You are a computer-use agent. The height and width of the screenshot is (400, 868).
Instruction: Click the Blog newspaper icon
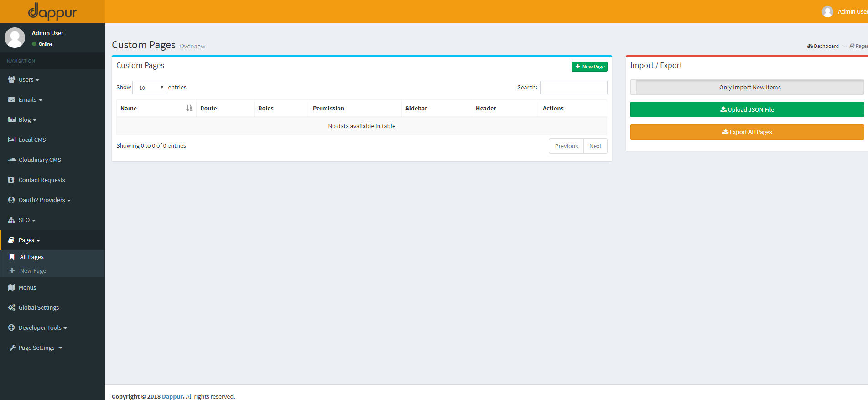tap(11, 119)
